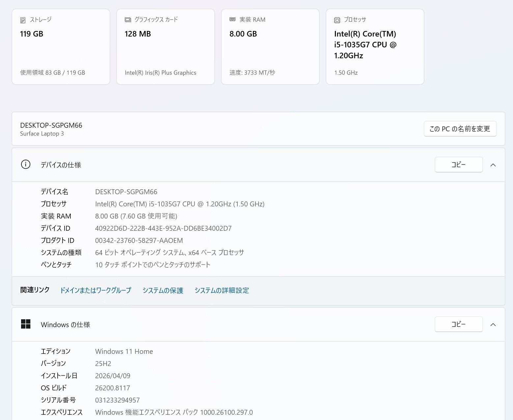Click the DESKTOP-SGPGM66 device name value

click(126, 192)
